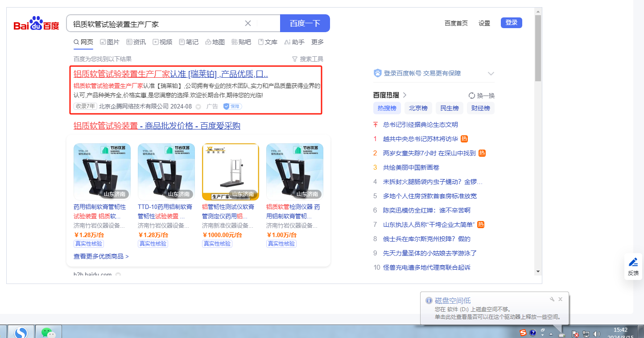The image size is (644, 338).
Task: Click 查看更多优质商品 link
Action: click(x=101, y=257)
